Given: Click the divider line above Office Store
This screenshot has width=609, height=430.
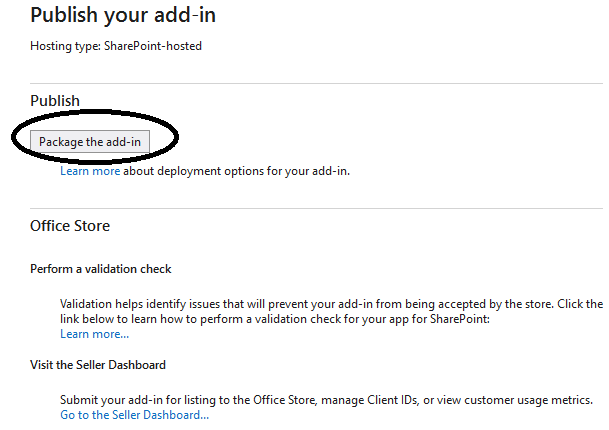Looking at the screenshot, I should pyautogui.click(x=316, y=208).
